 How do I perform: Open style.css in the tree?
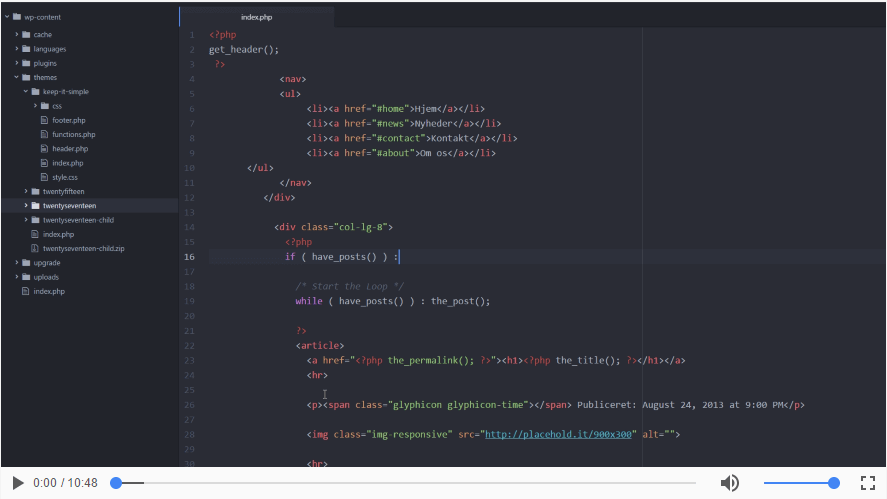pyautogui.click(x=65, y=177)
